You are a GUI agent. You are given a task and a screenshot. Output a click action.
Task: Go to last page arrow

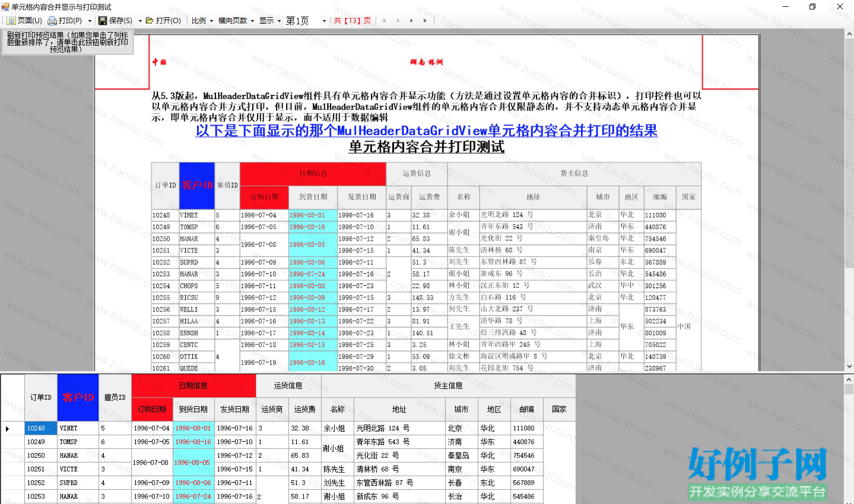[425, 21]
